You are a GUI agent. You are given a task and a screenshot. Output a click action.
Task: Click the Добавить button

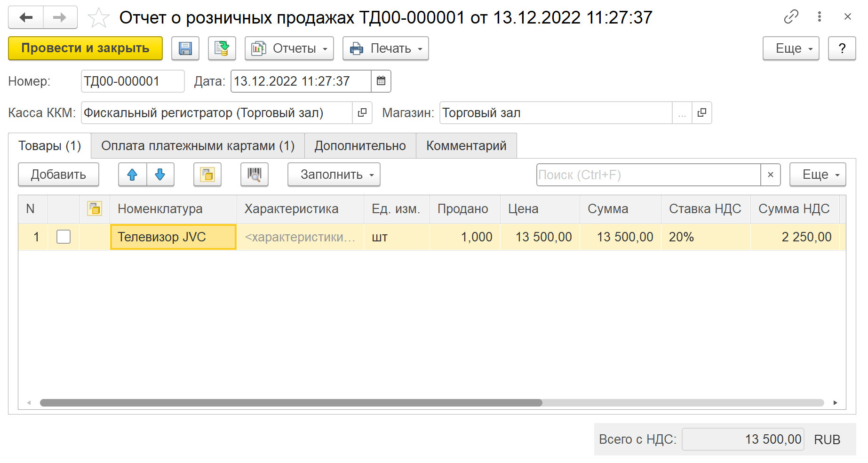[58, 175]
